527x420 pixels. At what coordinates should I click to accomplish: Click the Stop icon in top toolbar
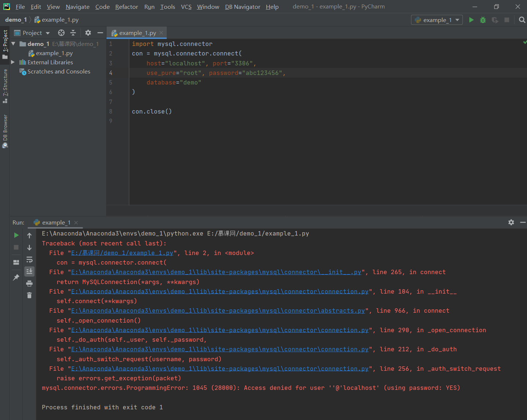pyautogui.click(x=507, y=20)
